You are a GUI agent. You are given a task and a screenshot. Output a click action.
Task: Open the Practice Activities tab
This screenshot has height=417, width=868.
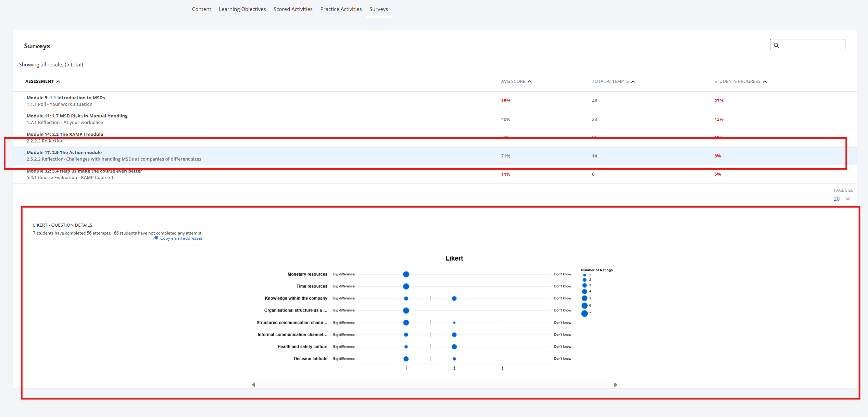[341, 9]
